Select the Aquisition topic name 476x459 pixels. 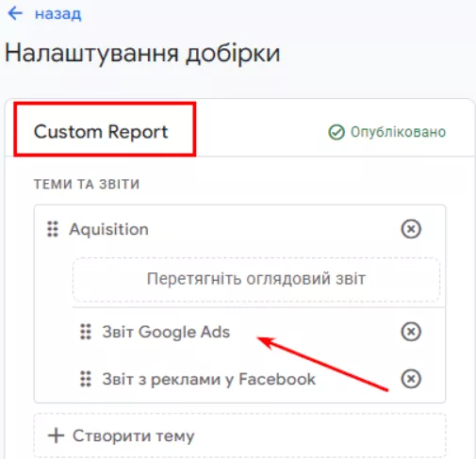[x=108, y=229]
